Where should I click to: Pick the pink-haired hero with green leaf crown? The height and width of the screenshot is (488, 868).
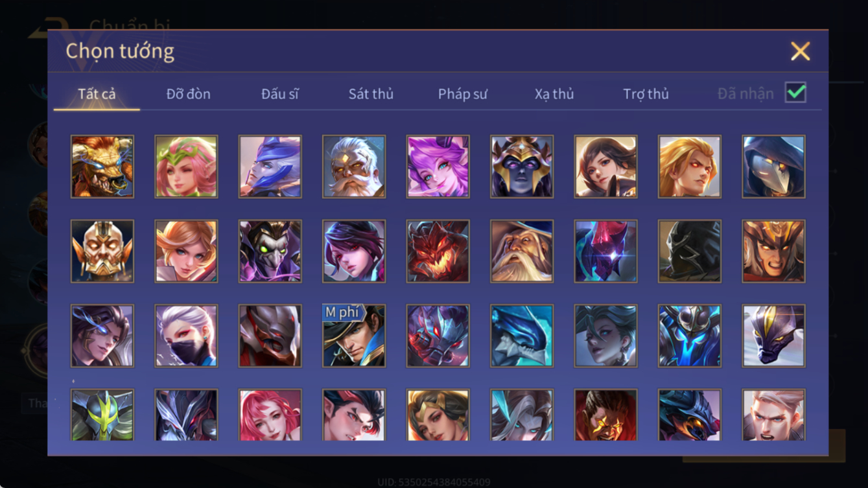(x=186, y=167)
